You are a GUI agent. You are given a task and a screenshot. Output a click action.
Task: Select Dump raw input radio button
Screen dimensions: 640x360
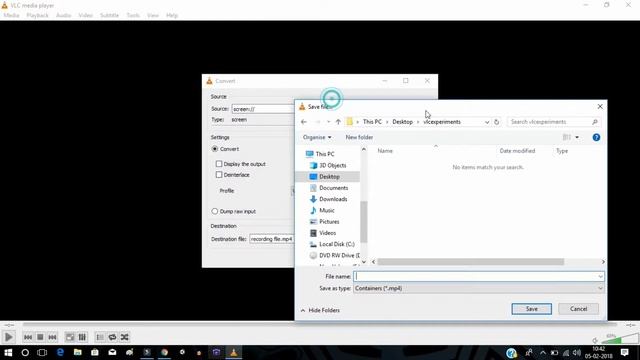[215, 211]
